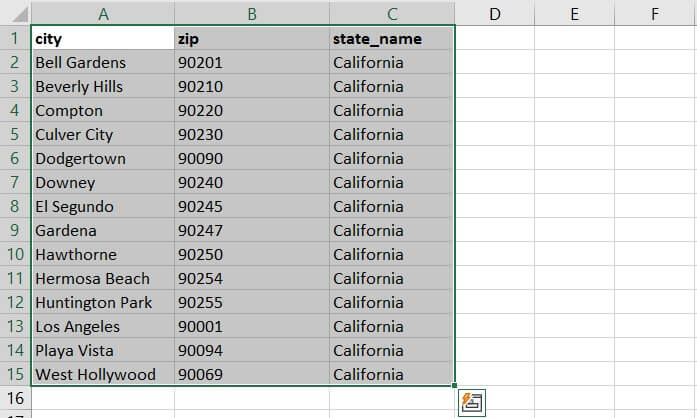
Task: Select the 'Los Angeles' cell
Action: coord(103,326)
